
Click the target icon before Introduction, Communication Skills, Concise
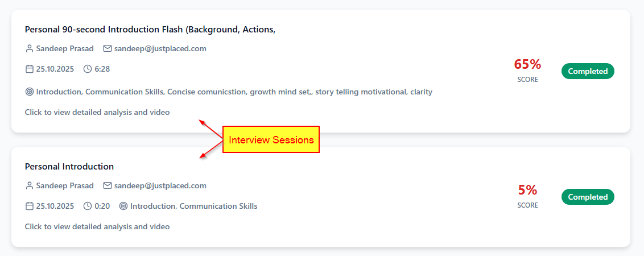30,92
